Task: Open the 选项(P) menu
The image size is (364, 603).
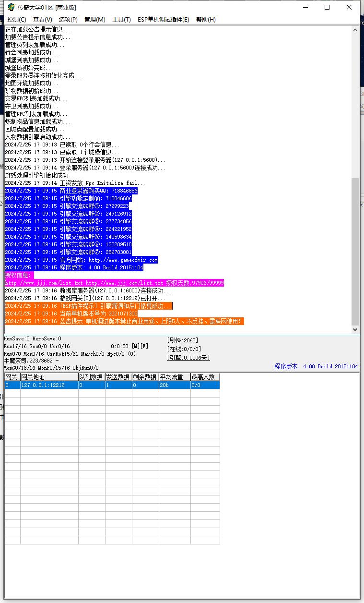Action: tap(68, 19)
